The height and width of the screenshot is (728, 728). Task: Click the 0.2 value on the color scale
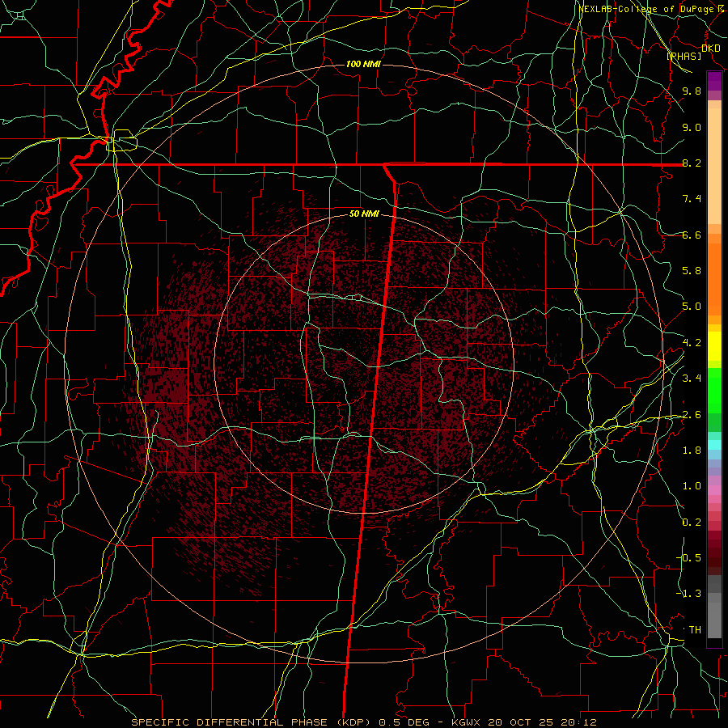[x=692, y=523]
